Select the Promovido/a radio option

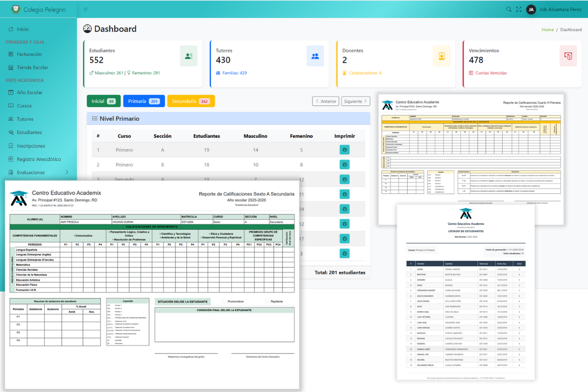coord(224,302)
